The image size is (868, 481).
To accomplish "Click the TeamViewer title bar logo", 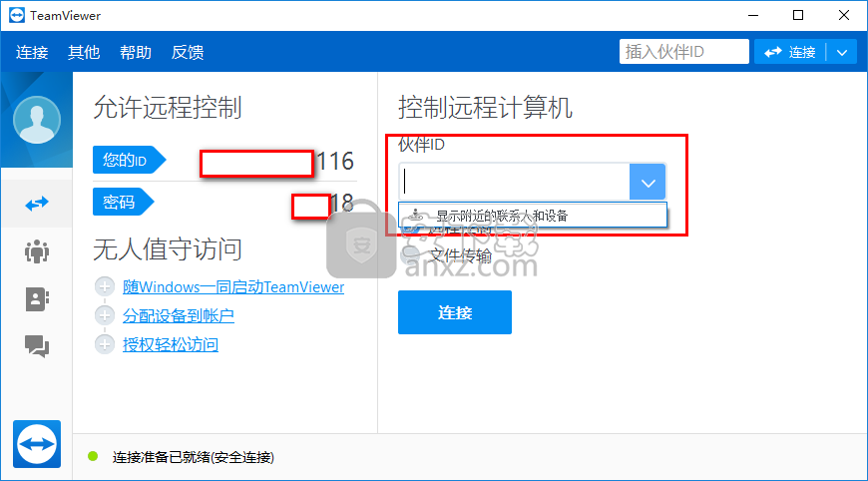I will (x=17, y=16).
